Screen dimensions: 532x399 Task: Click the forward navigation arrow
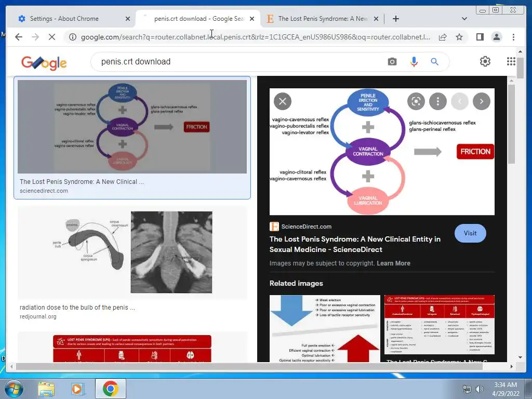click(35, 37)
